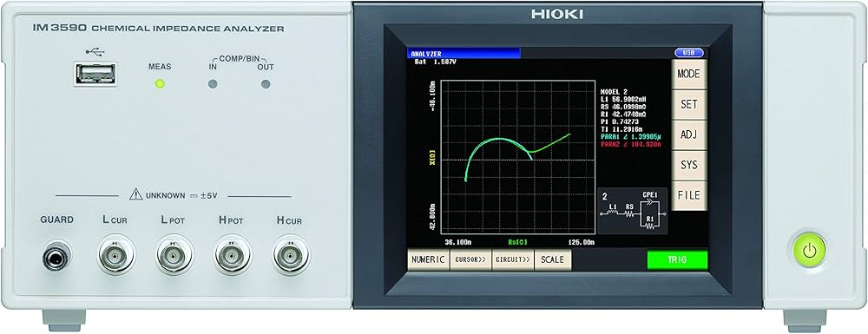The width and height of the screenshot is (868, 334).
Task: Click the USB symbol above the port
Action: tap(95, 52)
